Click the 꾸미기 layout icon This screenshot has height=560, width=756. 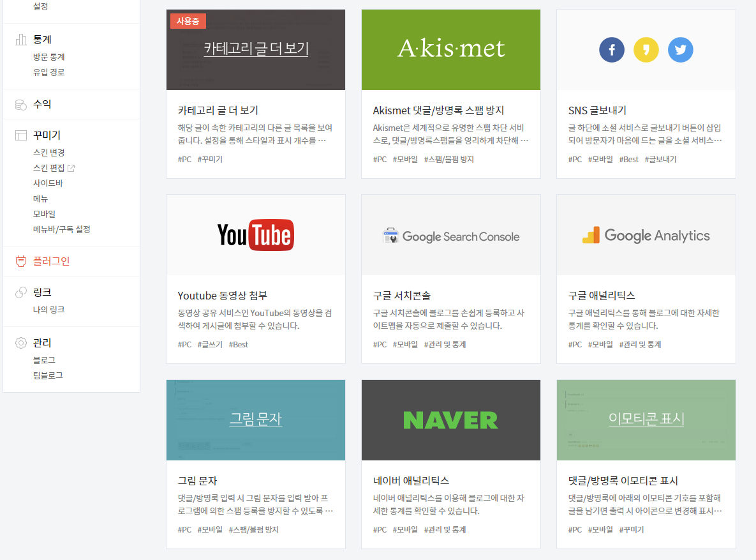click(20, 135)
